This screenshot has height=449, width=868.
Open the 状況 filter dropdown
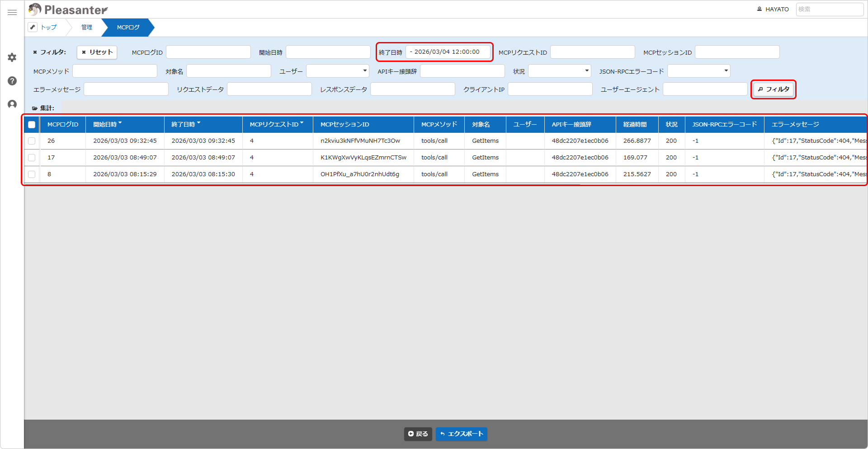click(560, 71)
